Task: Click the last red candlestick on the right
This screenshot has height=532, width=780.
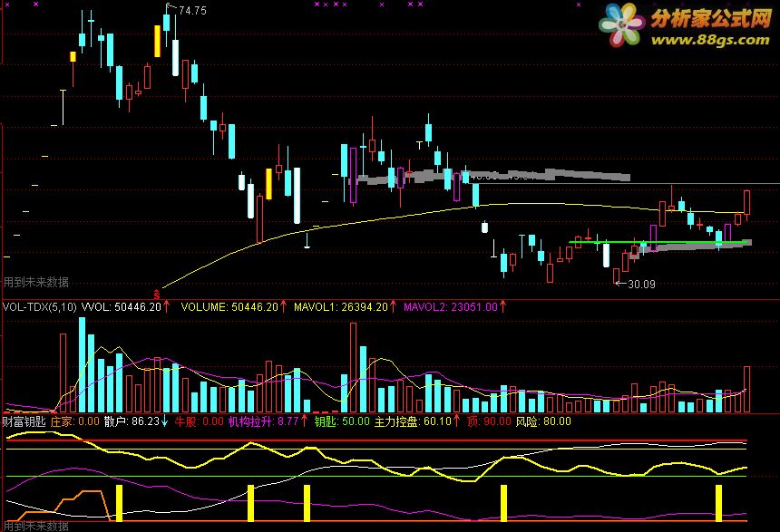Action: pos(746,206)
